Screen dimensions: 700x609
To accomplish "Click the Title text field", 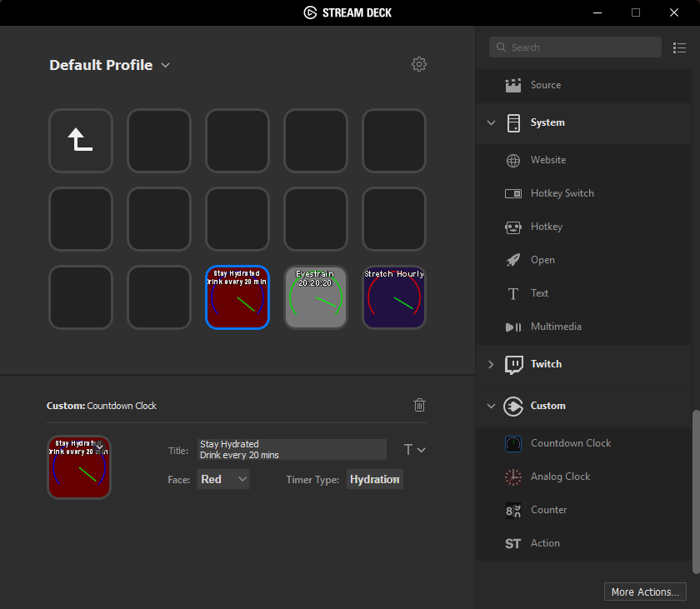I will pos(292,449).
